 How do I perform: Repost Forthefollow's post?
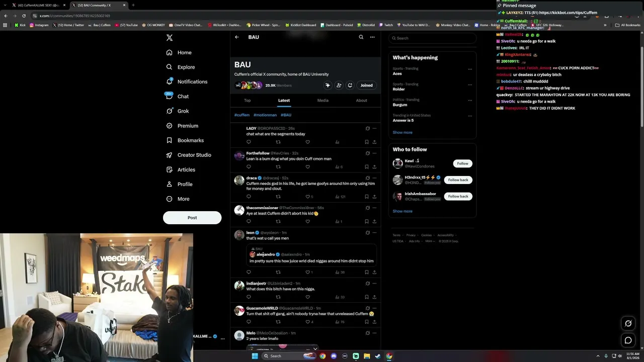[x=278, y=167]
